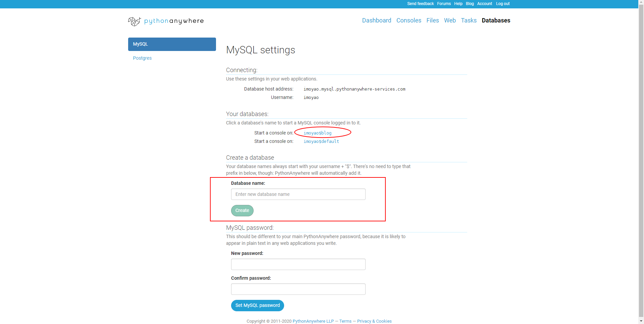The width and height of the screenshot is (644, 324).
Task: Open the Files section
Action: click(x=432, y=20)
